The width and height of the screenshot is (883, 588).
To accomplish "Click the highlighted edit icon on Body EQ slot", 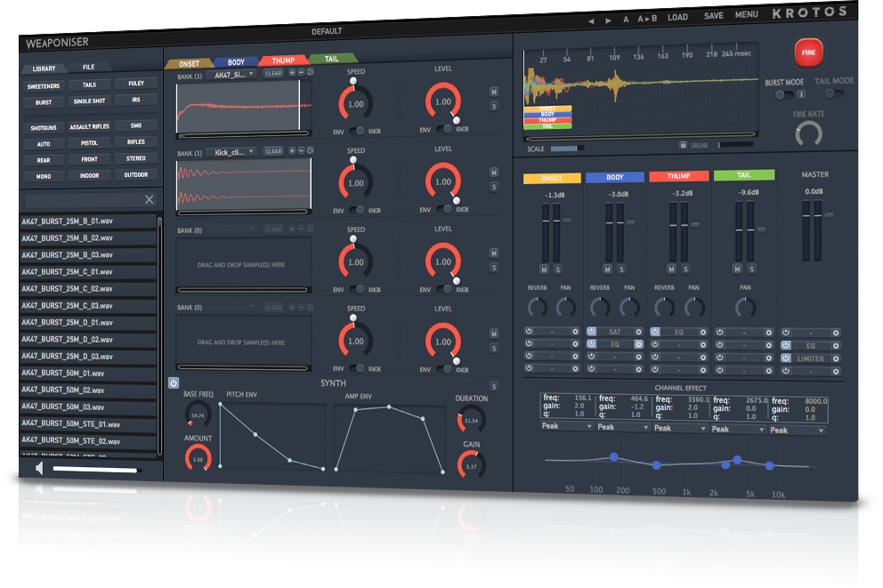I will pos(638,344).
